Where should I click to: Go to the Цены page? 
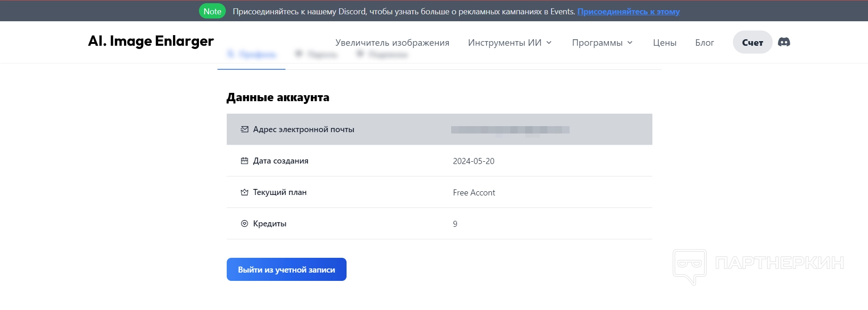[x=664, y=43]
